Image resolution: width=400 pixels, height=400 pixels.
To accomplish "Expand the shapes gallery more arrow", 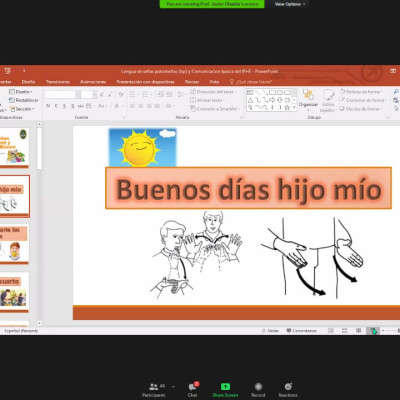I will (x=294, y=107).
